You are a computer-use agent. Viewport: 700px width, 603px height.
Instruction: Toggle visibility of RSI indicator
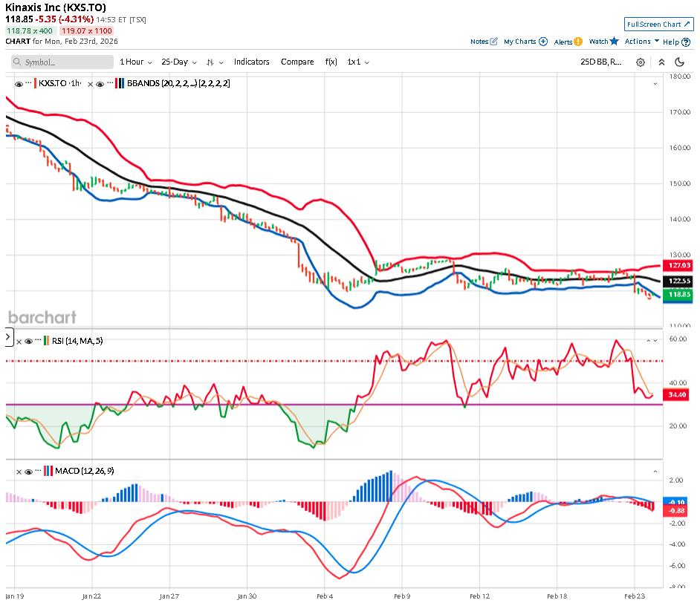[28, 341]
